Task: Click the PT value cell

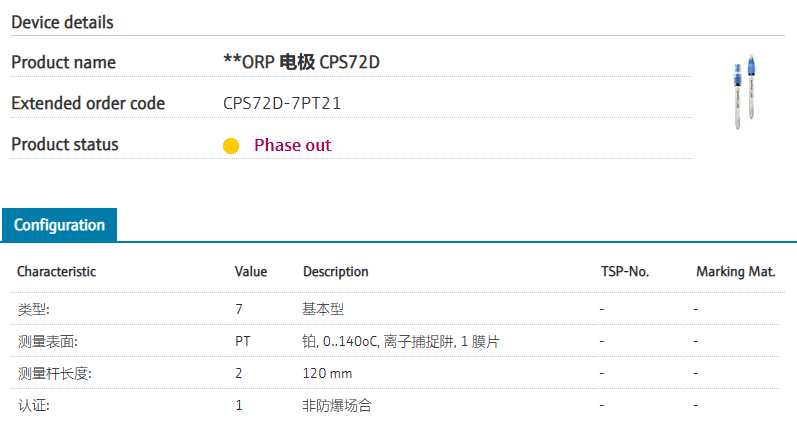Action: pyautogui.click(x=243, y=341)
